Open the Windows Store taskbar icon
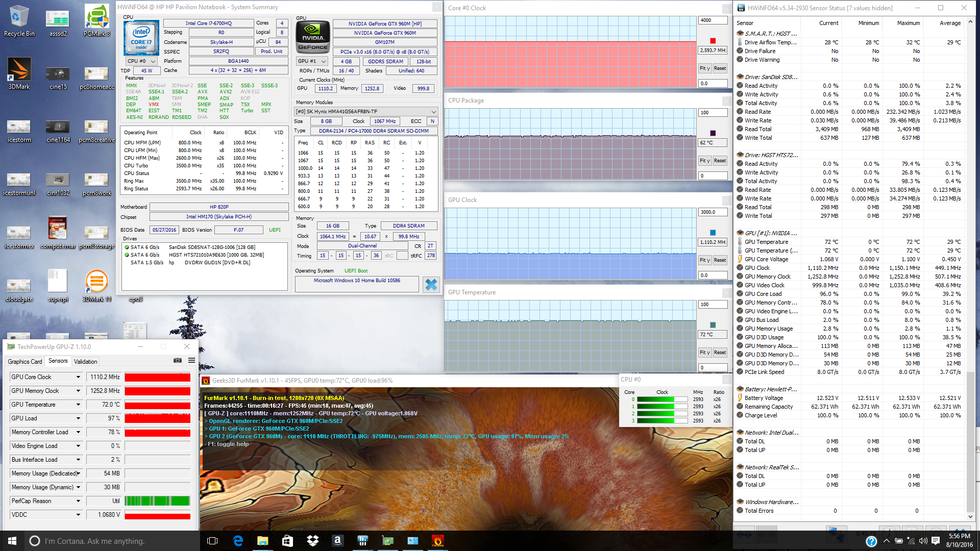980x551 pixels. click(x=287, y=541)
